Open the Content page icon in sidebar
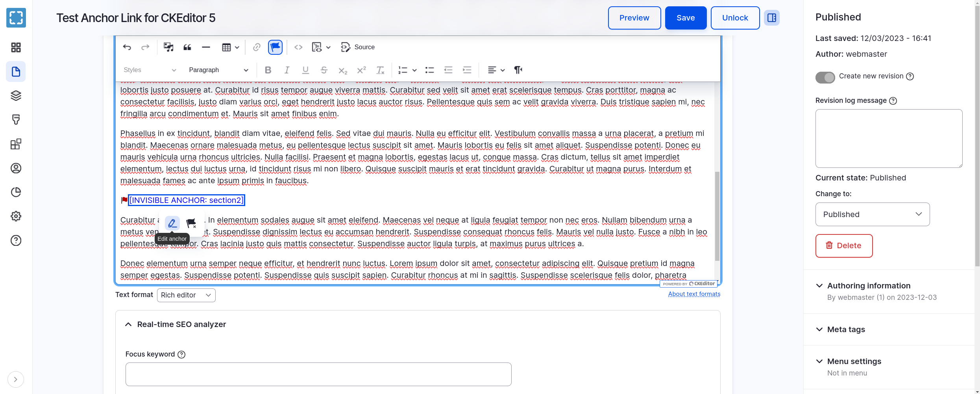The width and height of the screenshot is (980, 394). click(16, 72)
